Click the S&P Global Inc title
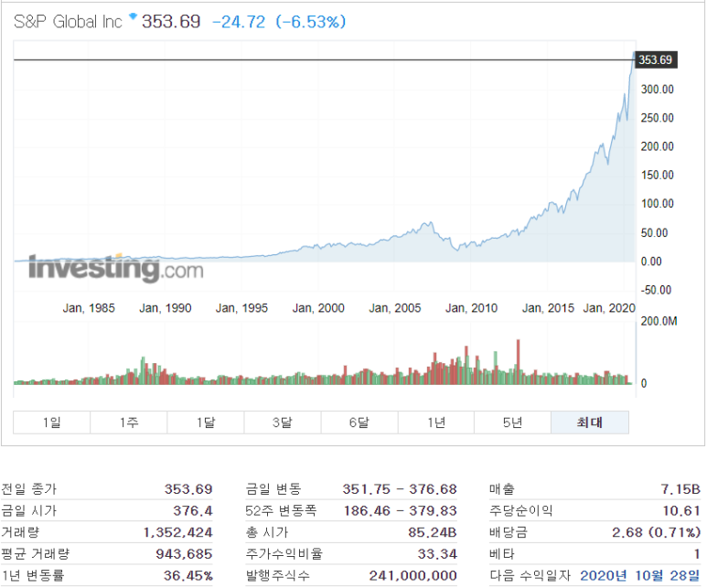The height and width of the screenshot is (588, 707). [68, 22]
